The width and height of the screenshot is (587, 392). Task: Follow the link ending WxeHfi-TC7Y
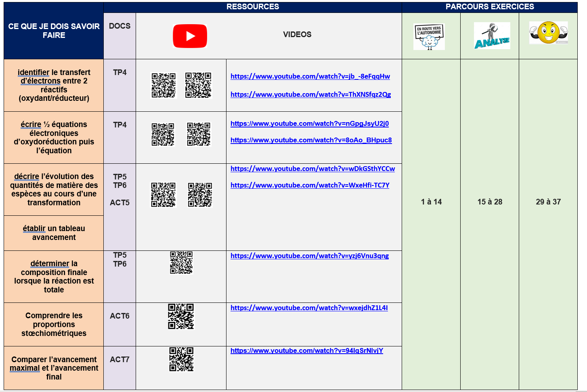pos(310,185)
